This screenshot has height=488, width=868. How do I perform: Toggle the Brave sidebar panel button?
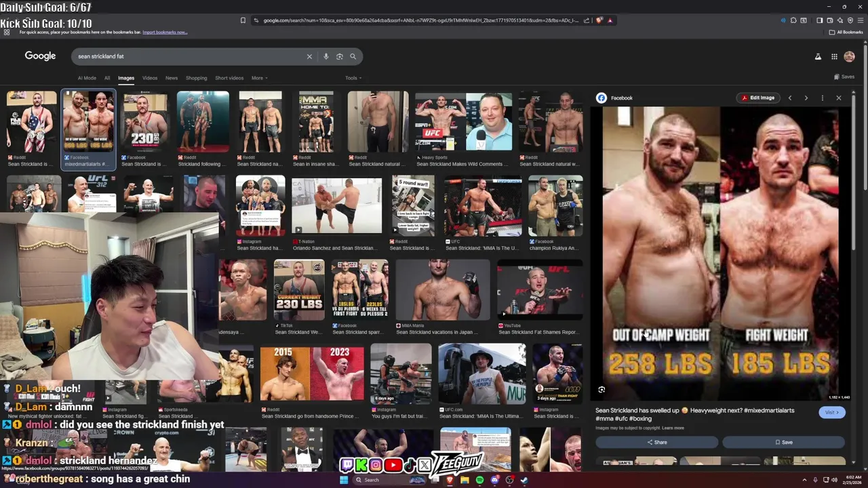click(819, 20)
